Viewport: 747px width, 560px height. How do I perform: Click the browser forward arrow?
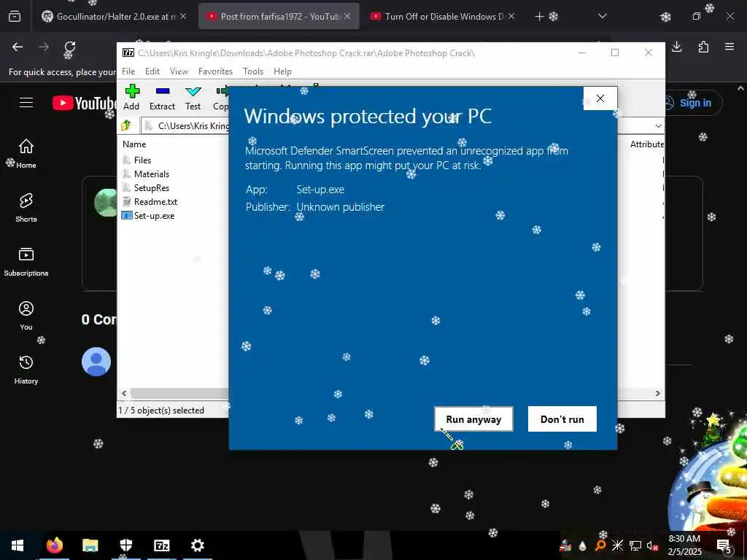[x=44, y=47]
